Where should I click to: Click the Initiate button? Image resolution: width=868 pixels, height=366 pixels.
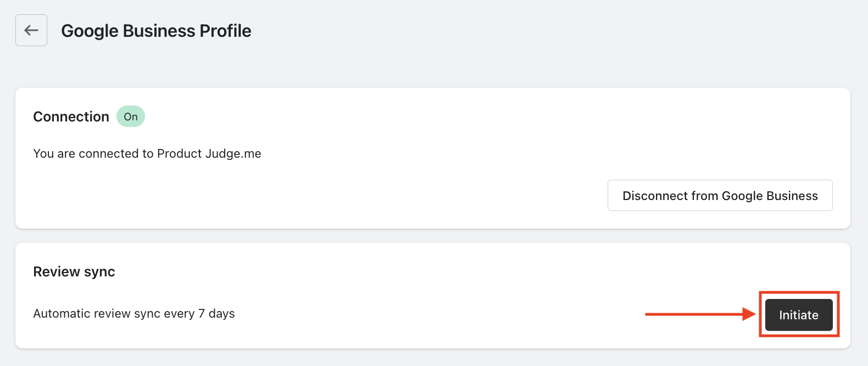[x=799, y=315]
